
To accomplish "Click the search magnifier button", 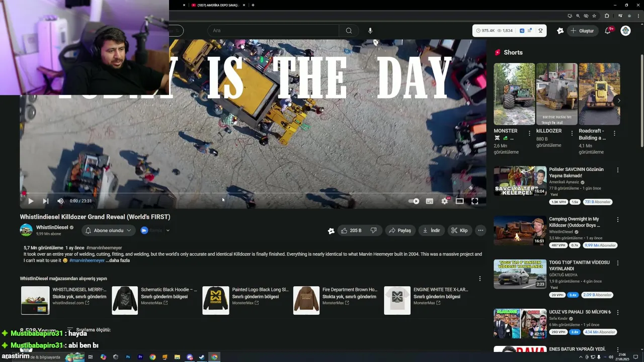I will 349,31.
